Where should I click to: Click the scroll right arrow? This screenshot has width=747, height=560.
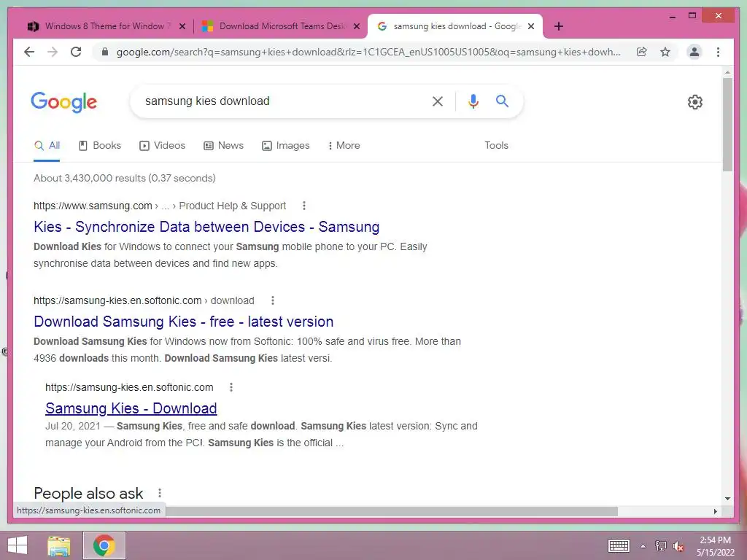click(715, 511)
